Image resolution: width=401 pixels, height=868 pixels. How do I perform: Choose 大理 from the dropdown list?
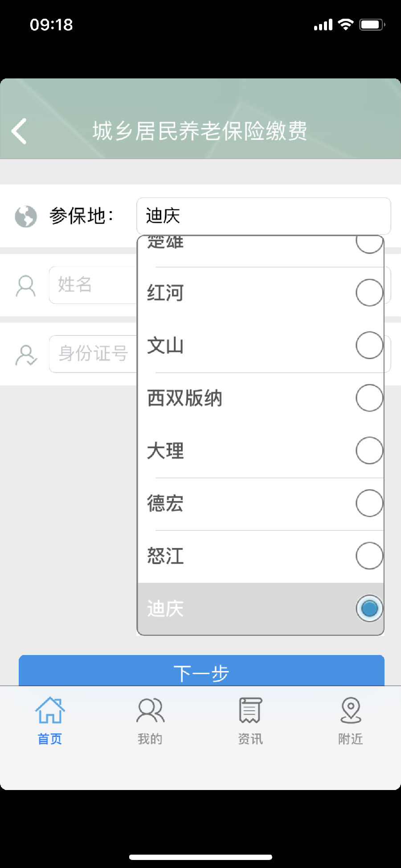click(x=166, y=450)
